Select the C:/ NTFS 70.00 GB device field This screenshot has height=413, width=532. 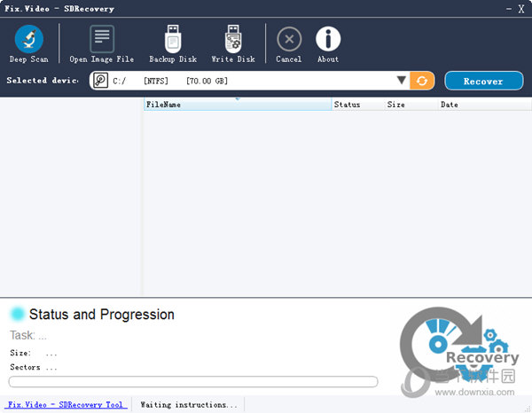(x=249, y=81)
